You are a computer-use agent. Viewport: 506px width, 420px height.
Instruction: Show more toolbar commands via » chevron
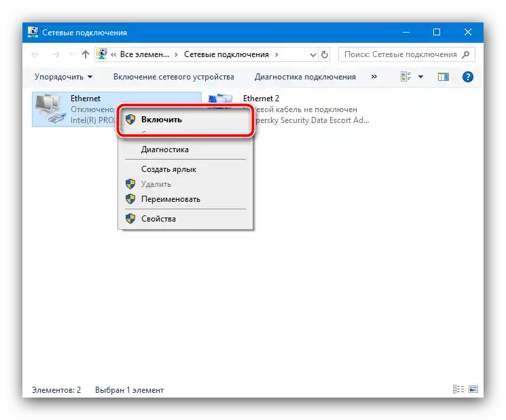pos(374,77)
